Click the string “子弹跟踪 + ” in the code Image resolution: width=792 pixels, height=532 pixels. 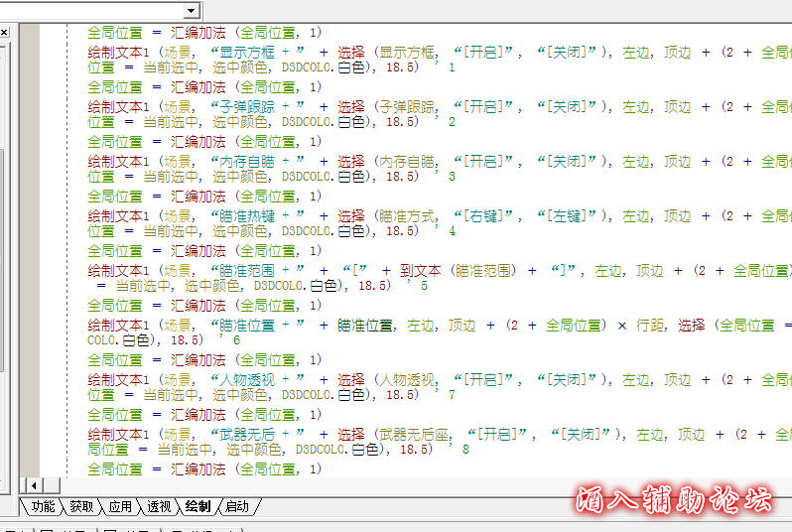pyautogui.click(x=258, y=106)
